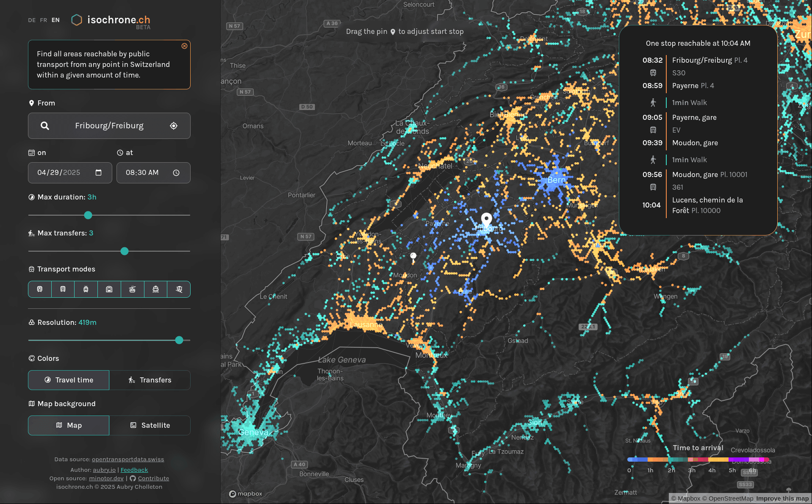Switch map background to Satellite
Image resolution: width=812 pixels, height=504 pixels.
150,425
